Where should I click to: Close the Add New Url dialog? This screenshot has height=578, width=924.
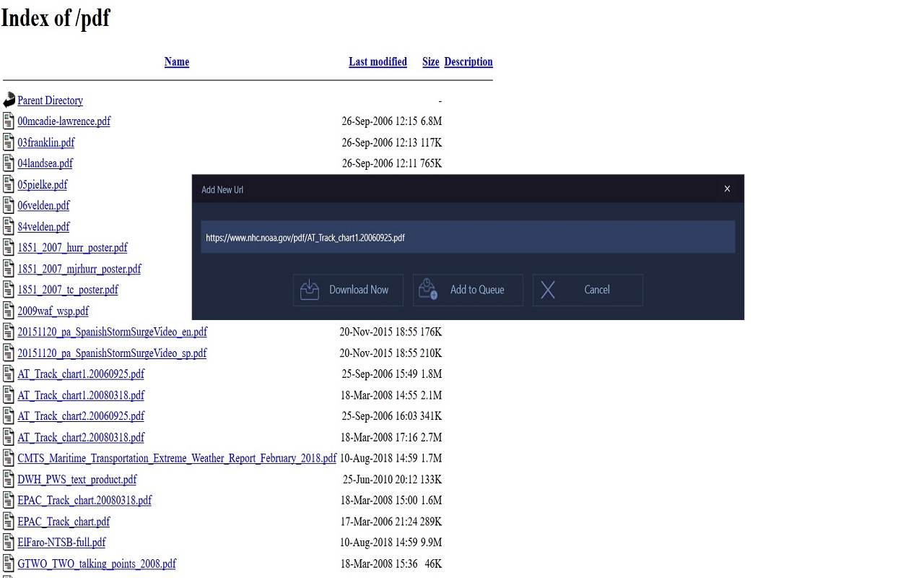[727, 189]
